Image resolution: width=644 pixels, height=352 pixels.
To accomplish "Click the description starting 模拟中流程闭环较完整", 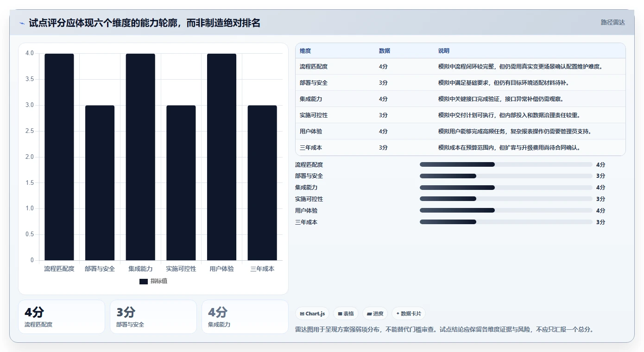I will pyautogui.click(x=520, y=67).
